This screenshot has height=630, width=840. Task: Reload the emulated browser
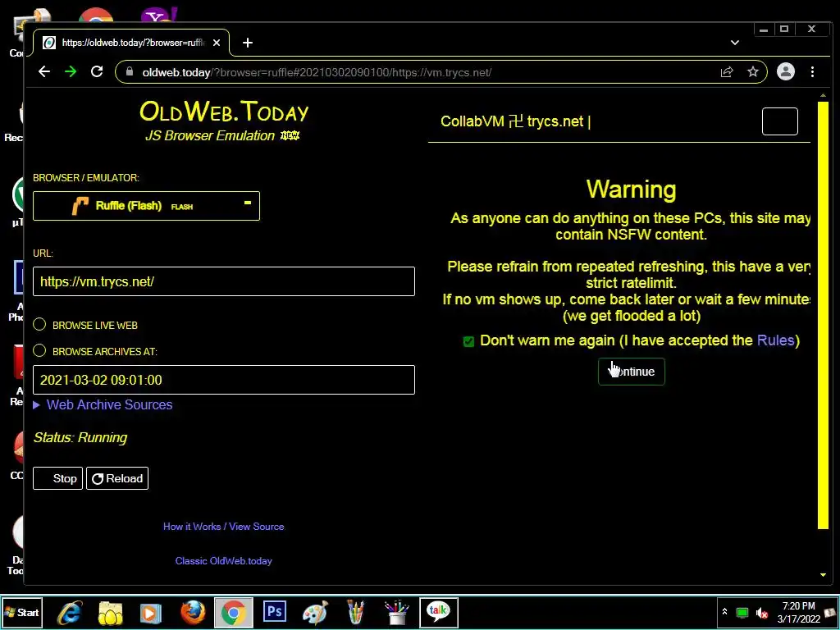pos(117,478)
